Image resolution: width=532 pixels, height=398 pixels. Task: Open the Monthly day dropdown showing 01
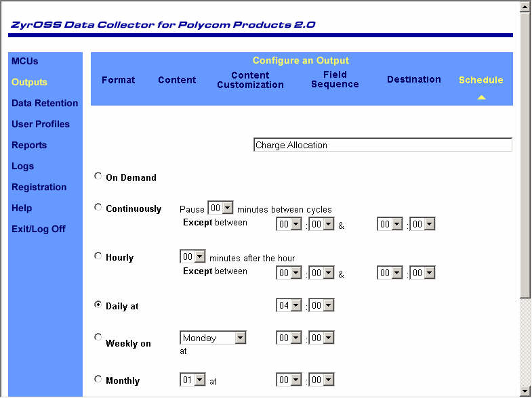tap(192, 380)
